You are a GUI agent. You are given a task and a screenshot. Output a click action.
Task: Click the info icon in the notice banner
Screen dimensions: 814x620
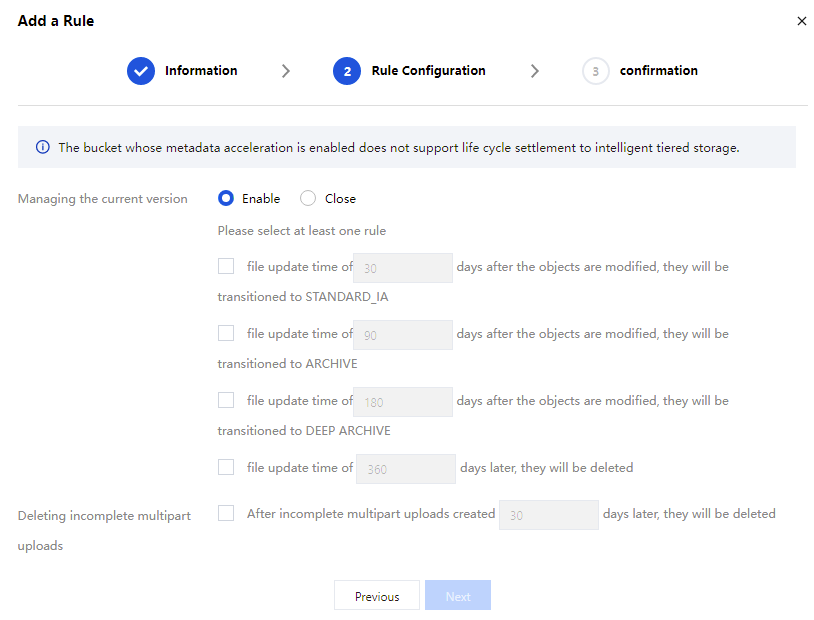tap(43, 147)
